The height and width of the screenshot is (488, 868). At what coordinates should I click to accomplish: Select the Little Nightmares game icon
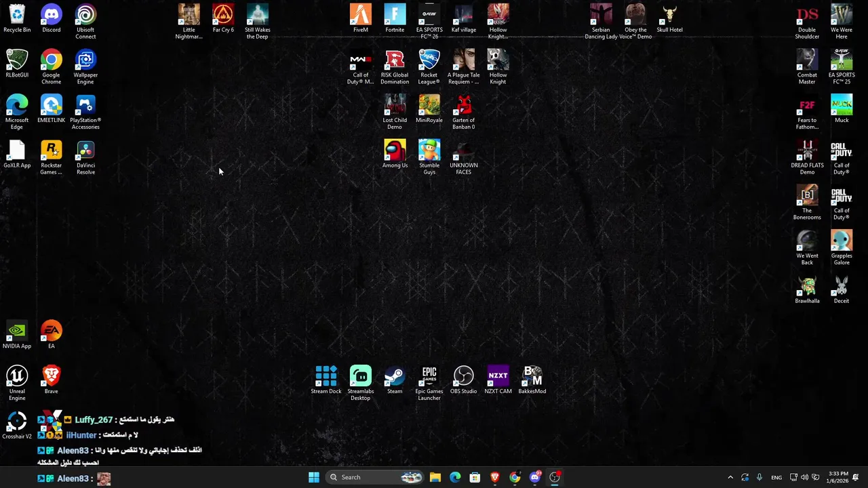189,22
